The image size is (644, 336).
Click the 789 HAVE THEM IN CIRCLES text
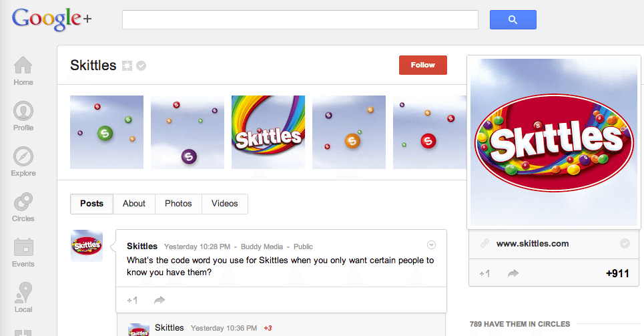[520, 324]
